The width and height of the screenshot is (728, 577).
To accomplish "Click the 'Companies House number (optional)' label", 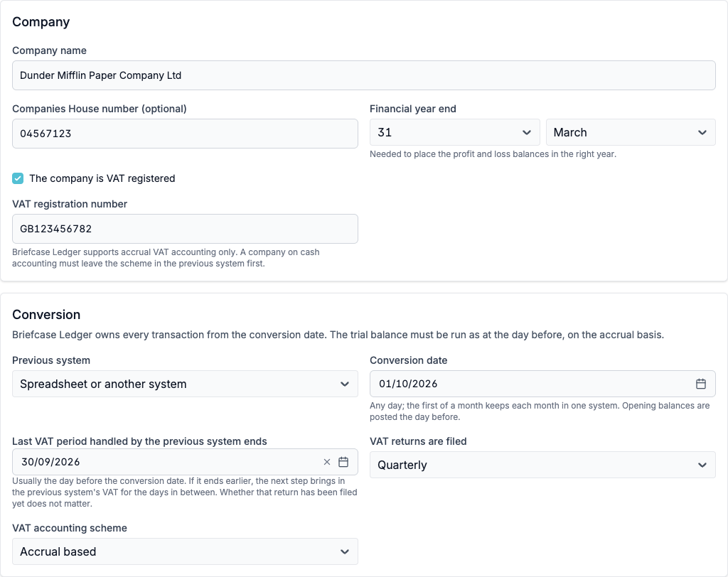I will coord(100,109).
